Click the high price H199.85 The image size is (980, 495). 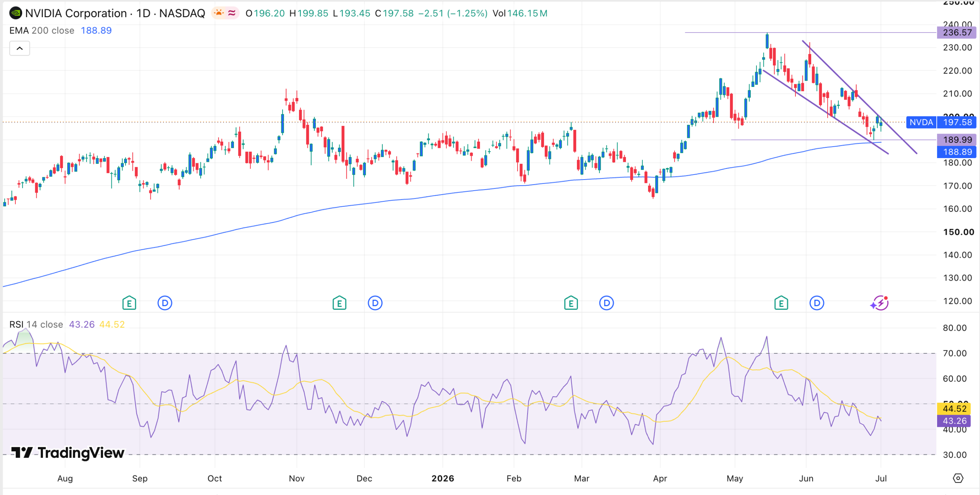309,13
